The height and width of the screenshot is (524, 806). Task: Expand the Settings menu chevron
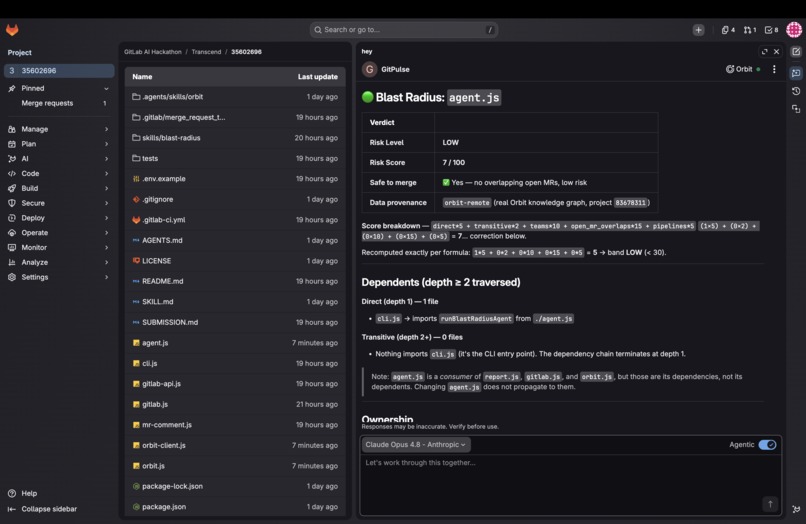click(x=106, y=277)
